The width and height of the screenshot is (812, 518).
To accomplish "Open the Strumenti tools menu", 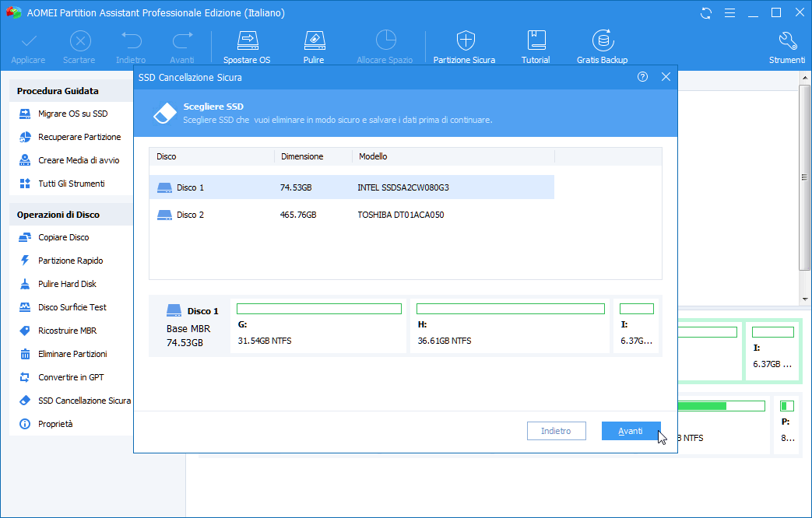I will pos(787,47).
